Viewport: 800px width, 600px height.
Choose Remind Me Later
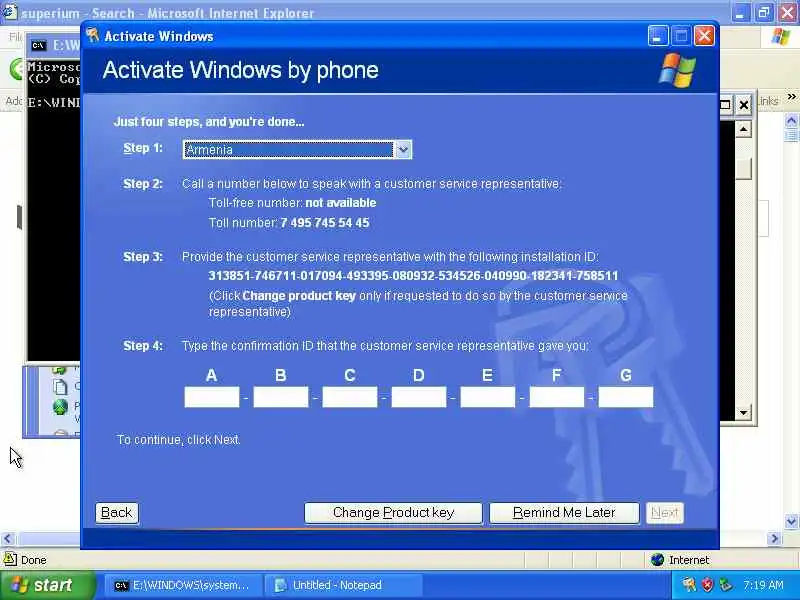(x=564, y=513)
